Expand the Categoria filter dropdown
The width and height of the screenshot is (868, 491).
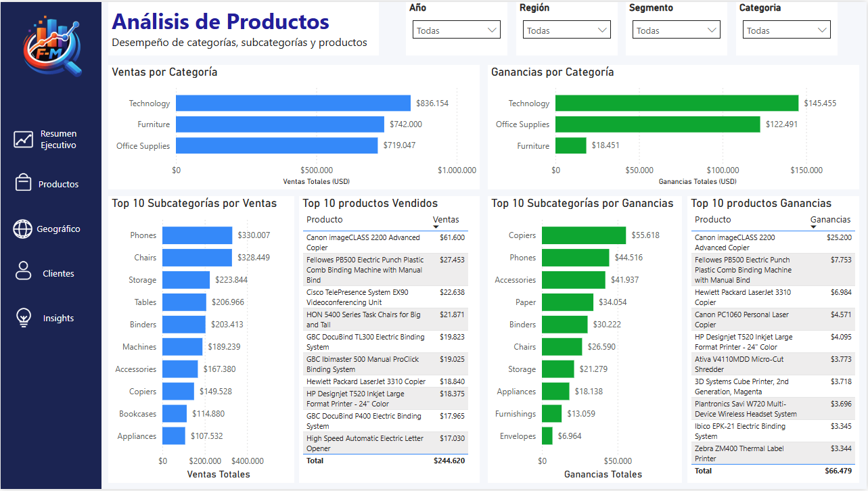(787, 30)
